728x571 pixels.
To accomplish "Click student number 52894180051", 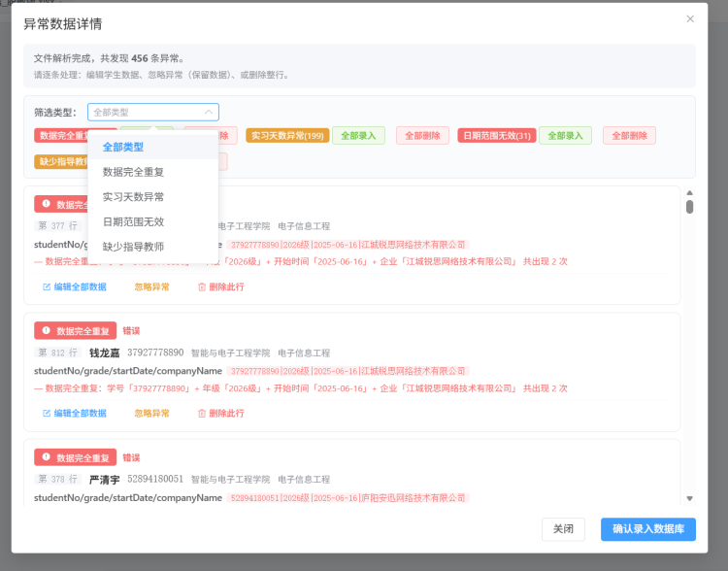I will tap(155, 479).
